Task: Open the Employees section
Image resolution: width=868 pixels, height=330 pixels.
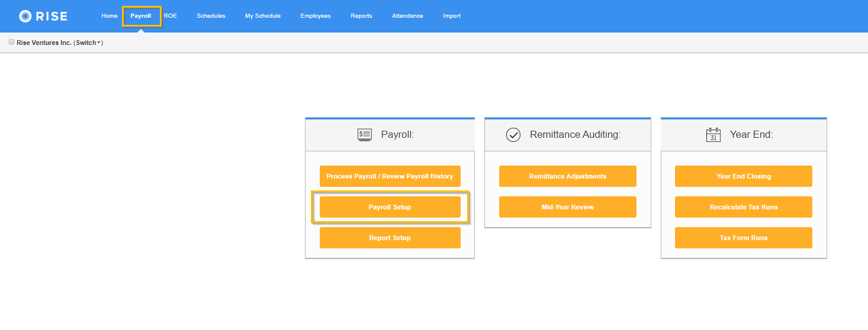Action: 316,16
